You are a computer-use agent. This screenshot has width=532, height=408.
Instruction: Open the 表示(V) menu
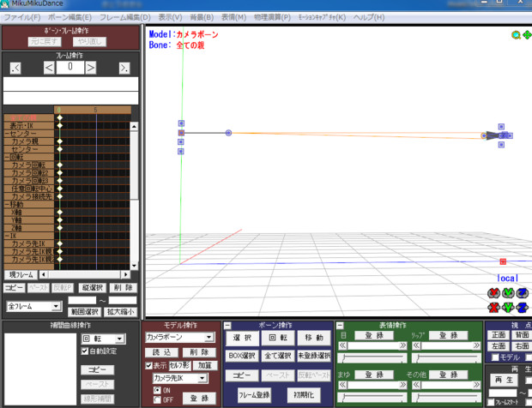click(171, 17)
